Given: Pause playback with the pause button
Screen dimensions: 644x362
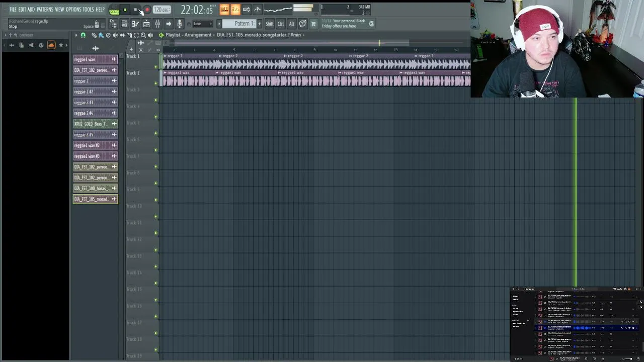Looking at the screenshot, I should coord(125,10).
